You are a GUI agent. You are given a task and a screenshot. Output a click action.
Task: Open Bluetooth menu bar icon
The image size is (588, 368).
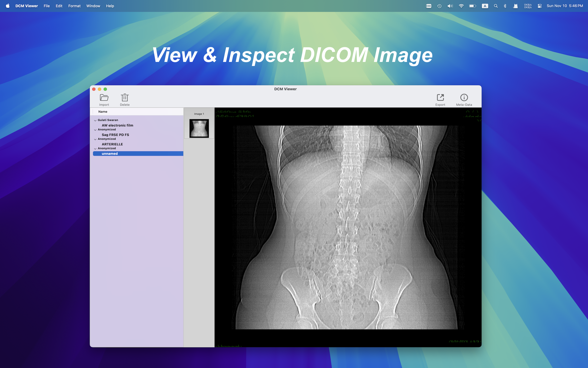coord(505,6)
